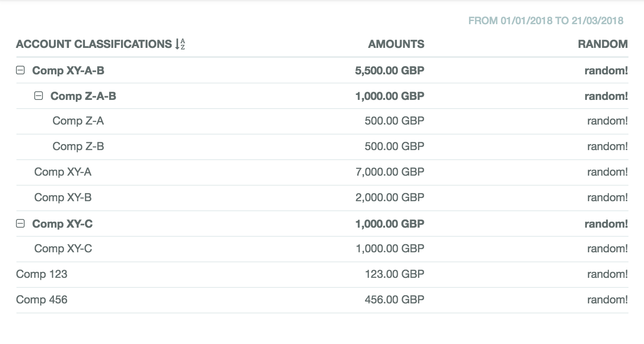Click the 123.00 GBP amount
Viewport: 644px width, 344px height.
point(394,274)
